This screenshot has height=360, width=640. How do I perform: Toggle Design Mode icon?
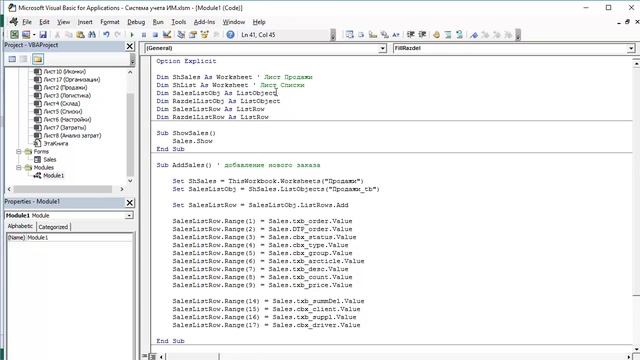click(167, 35)
